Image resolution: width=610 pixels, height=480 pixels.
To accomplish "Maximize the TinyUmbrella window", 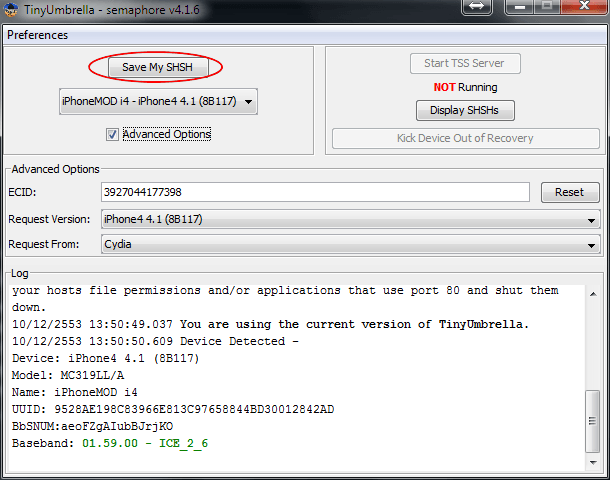I will (547, 7).
